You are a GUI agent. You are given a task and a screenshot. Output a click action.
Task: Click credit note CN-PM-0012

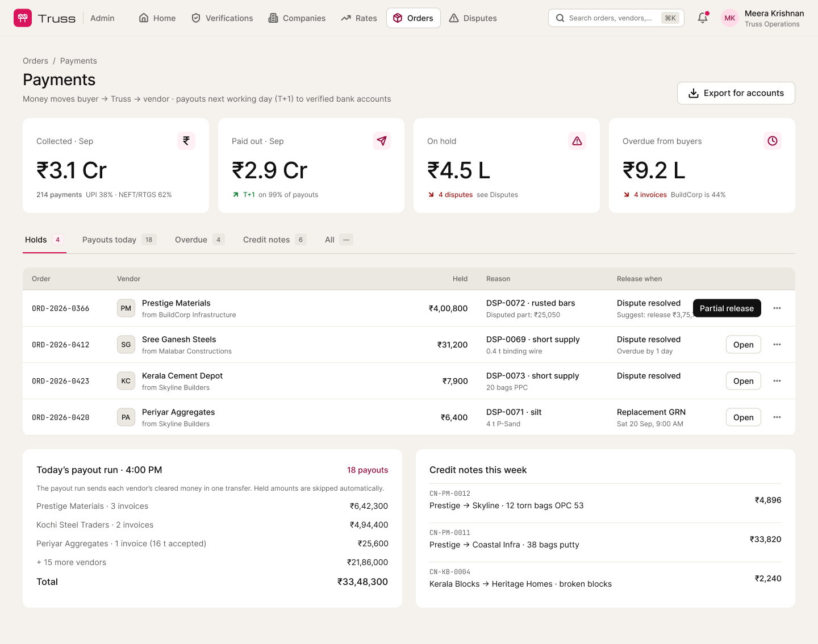[x=606, y=500]
